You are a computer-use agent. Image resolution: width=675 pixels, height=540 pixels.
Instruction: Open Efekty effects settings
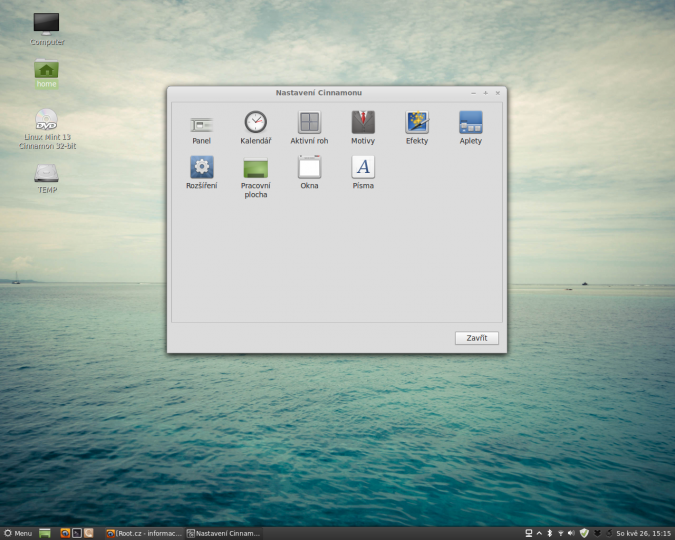pyautogui.click(x=417, y=128)
